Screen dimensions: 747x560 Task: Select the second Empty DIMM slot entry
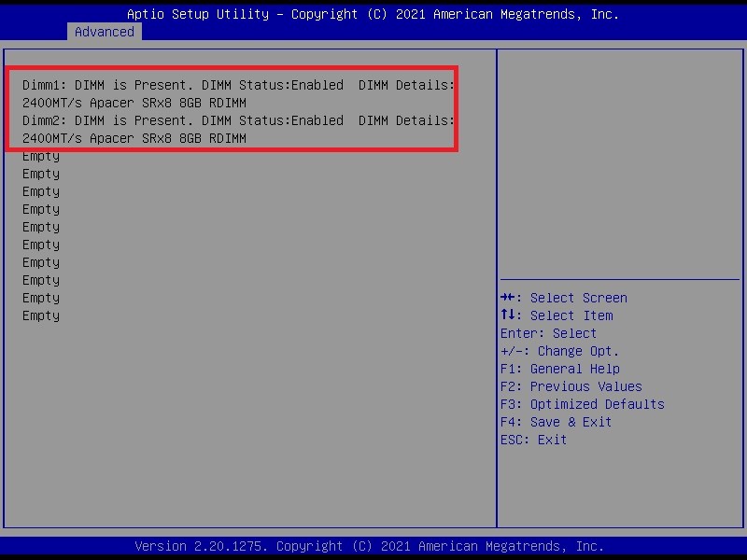(x=41, y=174)
